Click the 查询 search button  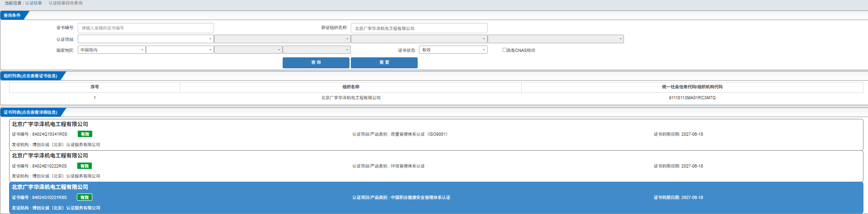316,63
